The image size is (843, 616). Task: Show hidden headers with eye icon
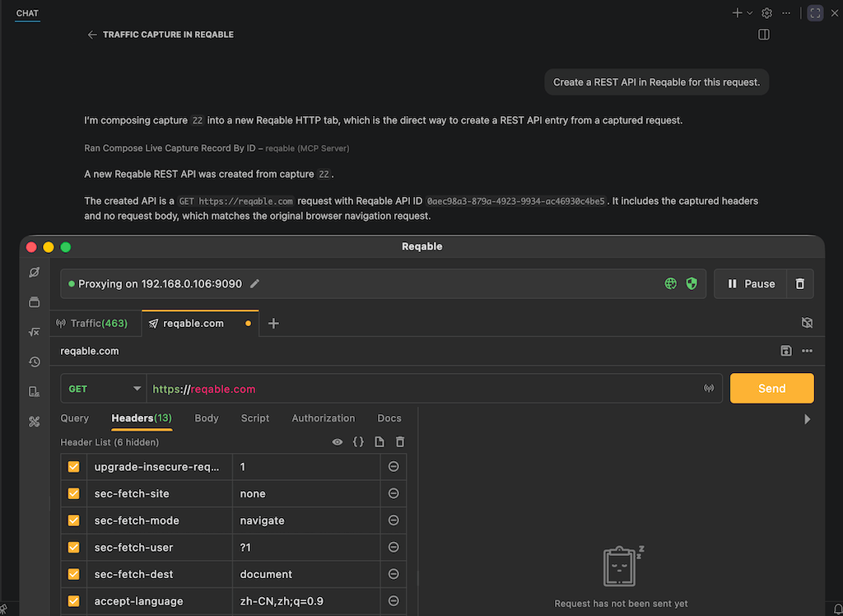[337, 442]
